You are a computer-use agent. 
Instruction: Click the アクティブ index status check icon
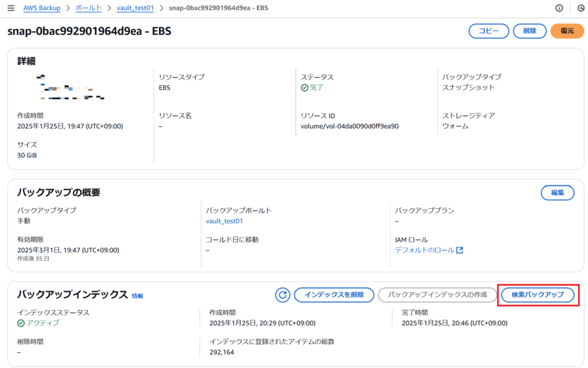pyautogui.click(x=21, y=323)
